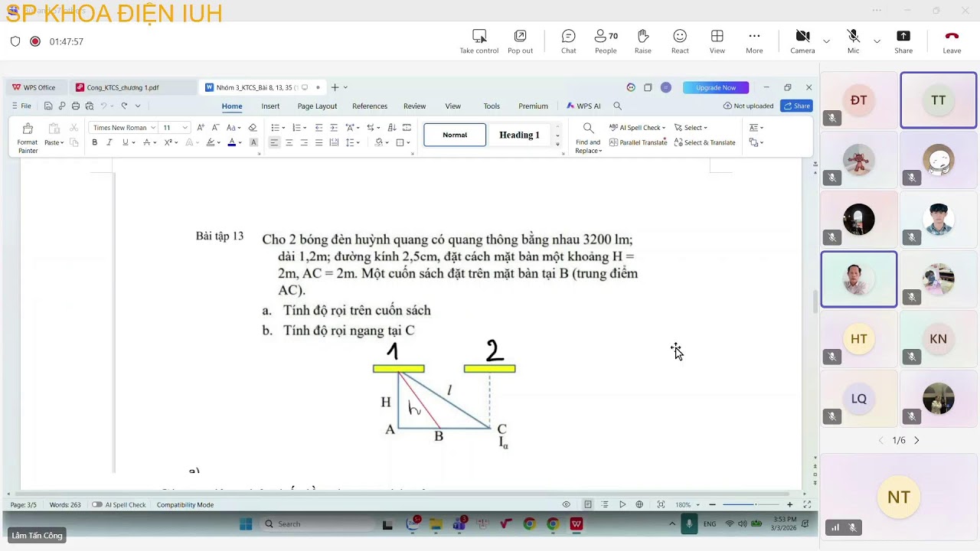Toggle the Mic mute button
980x551 pixels.
pos(853,41)
